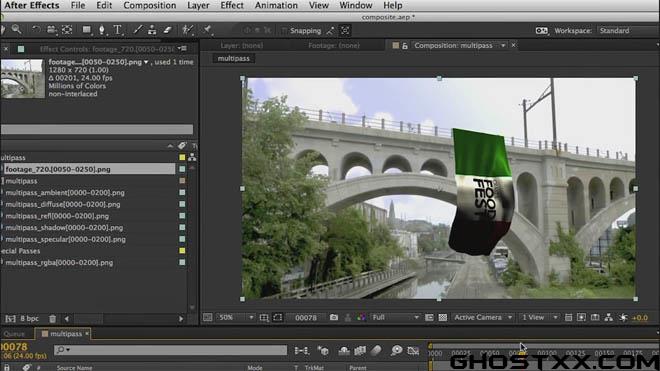This screenshot has width=660, height=371.
Task: Click the Draft 3D icon in timeline
Action: [323, 350]
